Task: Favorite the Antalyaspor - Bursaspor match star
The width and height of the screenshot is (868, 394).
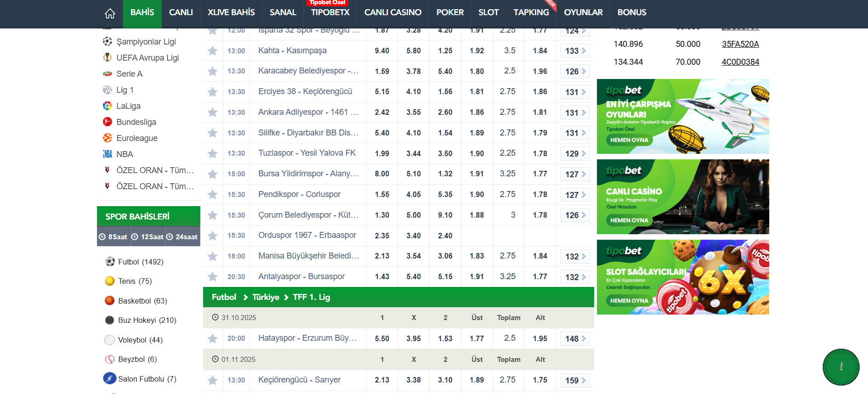Action: pos(212,276)
